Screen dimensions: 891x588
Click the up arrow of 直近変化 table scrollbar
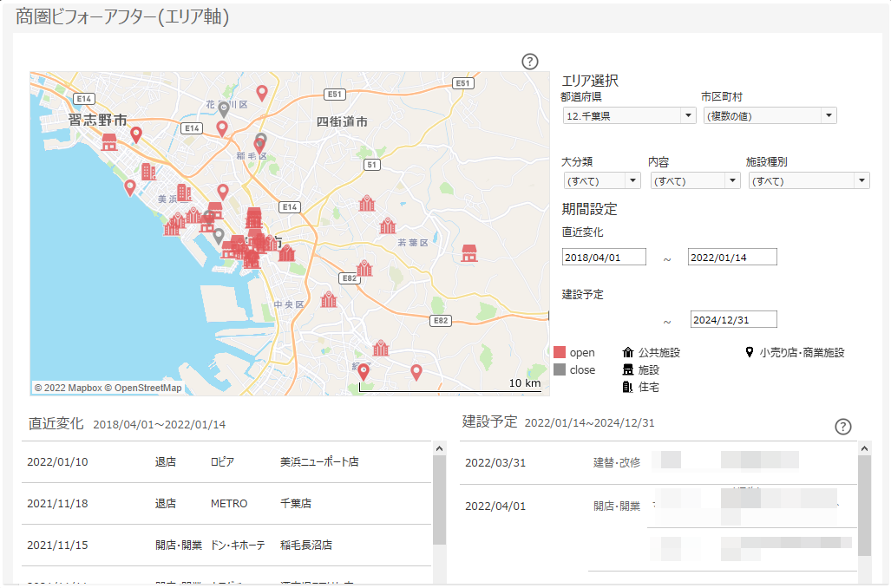[439, 448]
